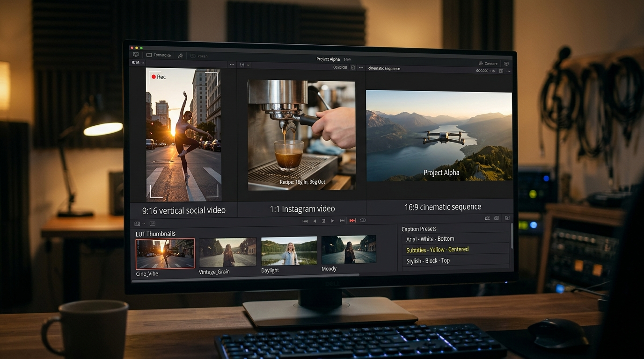Select the Cine_Vibe LUT thumbnail

165,254
